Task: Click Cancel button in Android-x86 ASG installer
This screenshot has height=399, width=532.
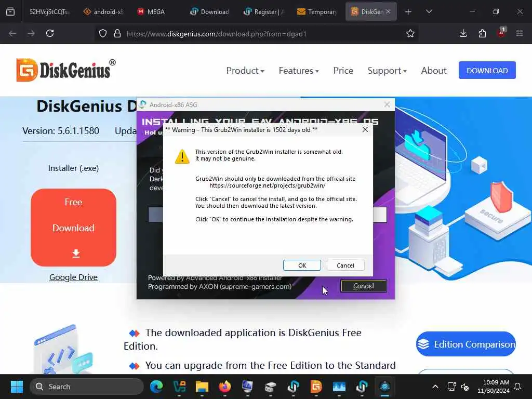Action: pyautogui.click(x=363, y=286)
